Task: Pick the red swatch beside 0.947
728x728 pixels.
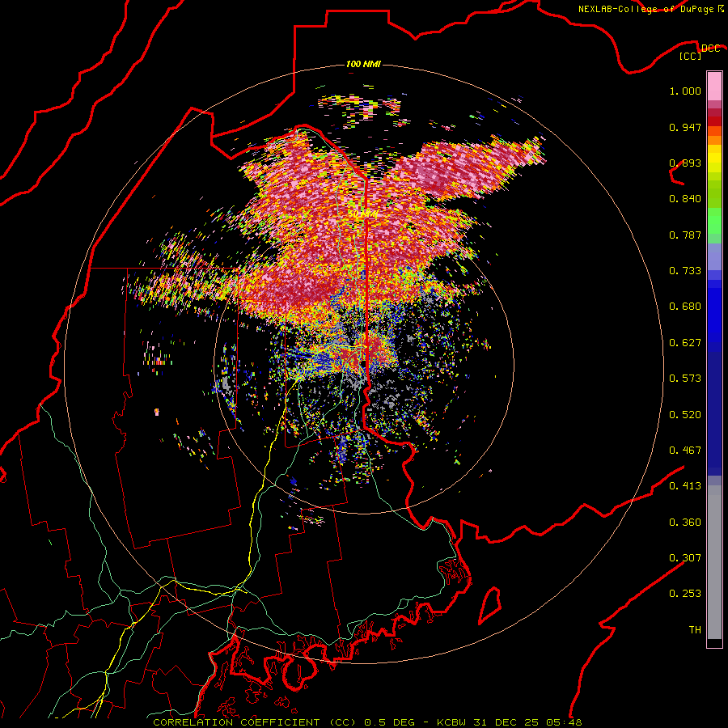Action: point(714,121)
